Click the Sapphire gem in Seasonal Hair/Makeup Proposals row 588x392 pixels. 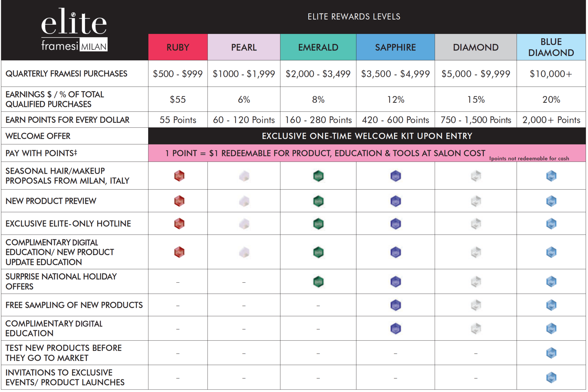[x=395, y=176]
